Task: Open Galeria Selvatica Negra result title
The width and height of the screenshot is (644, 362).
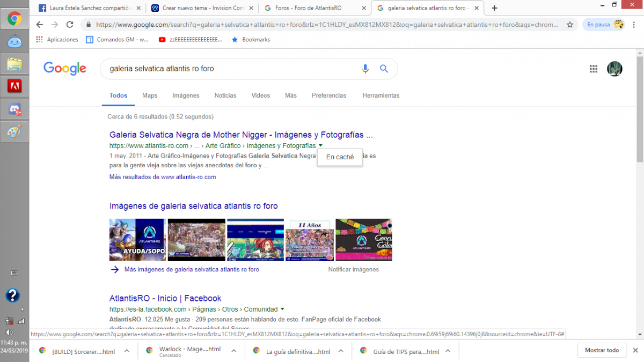Action: (x=241, y=135)
